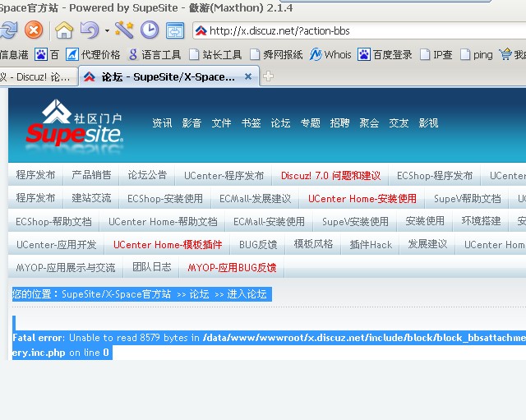Open the BUG反馈 forum link
The height and width of the screenshot is (420, 526).
[258, 245]
